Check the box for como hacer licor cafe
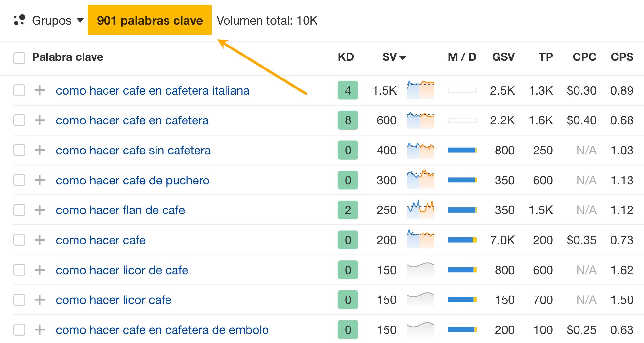644x343 pixels. coord(19,300)
